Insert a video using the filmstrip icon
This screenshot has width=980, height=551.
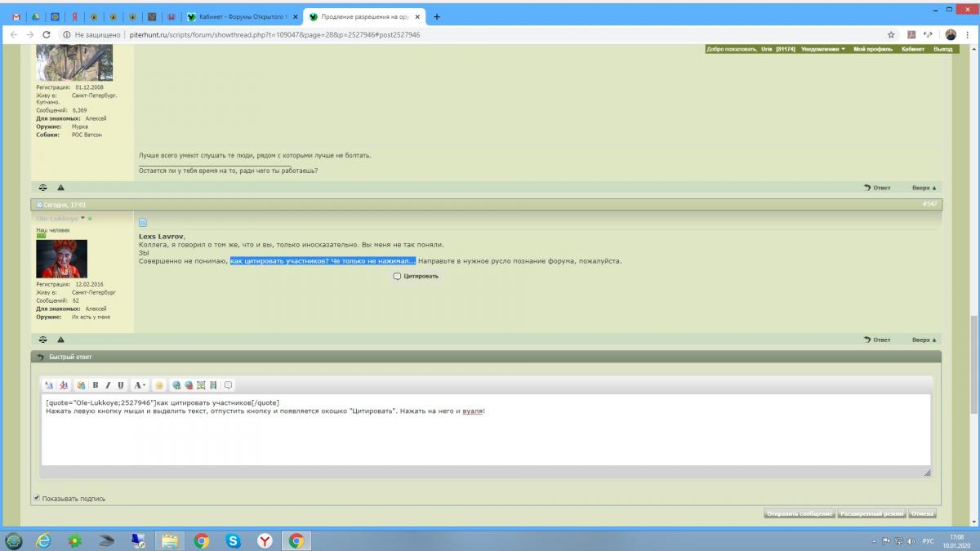tap(213, 385)
